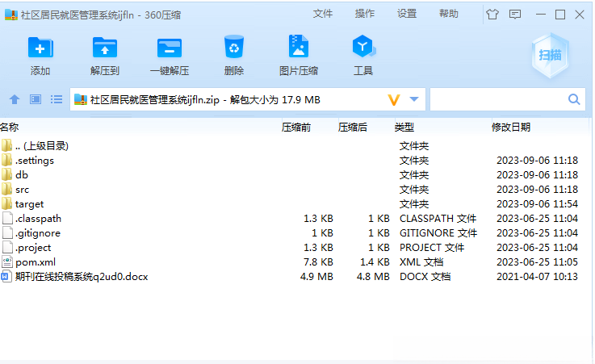Select the .project file

coord(296,248)
